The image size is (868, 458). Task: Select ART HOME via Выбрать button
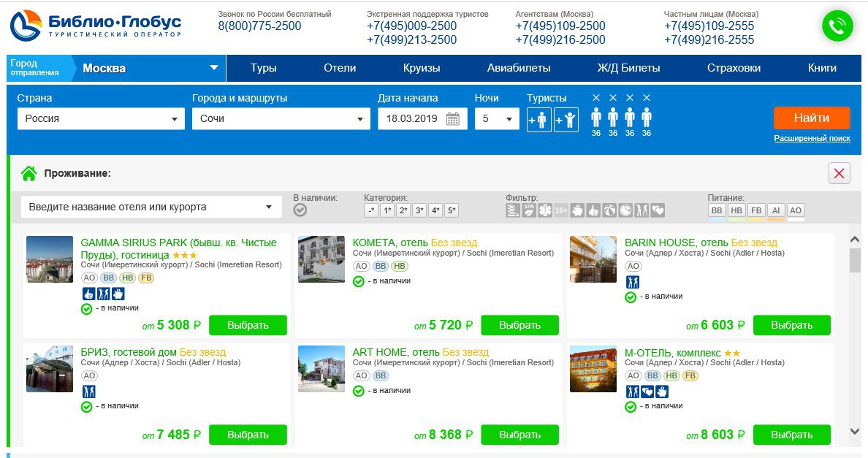519,435
